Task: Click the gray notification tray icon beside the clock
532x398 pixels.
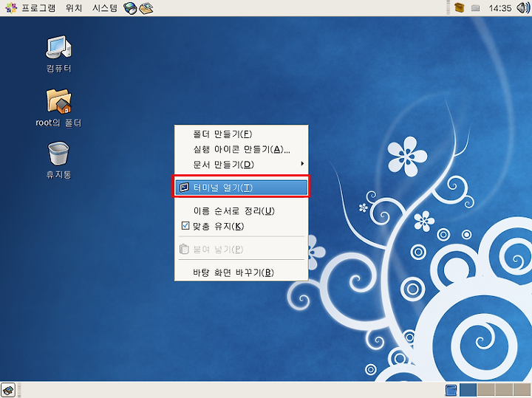Action: click(476, 8)
